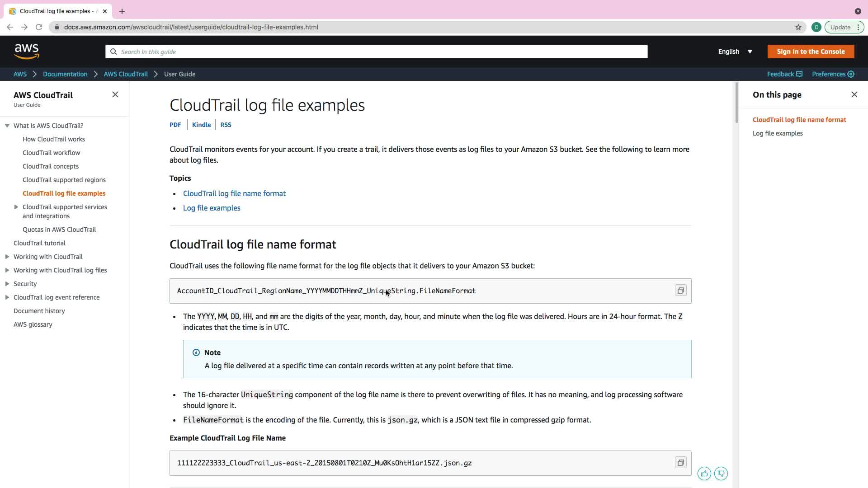Copy the log file name format code
The height and width of the screenshot is (488, 868).
coord(680,291)
